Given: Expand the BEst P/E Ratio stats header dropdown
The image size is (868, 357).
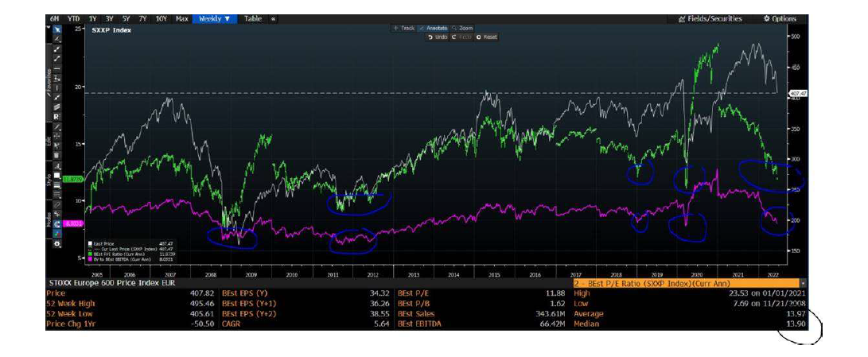Looking at the screenshot, I should pos(804,282).
